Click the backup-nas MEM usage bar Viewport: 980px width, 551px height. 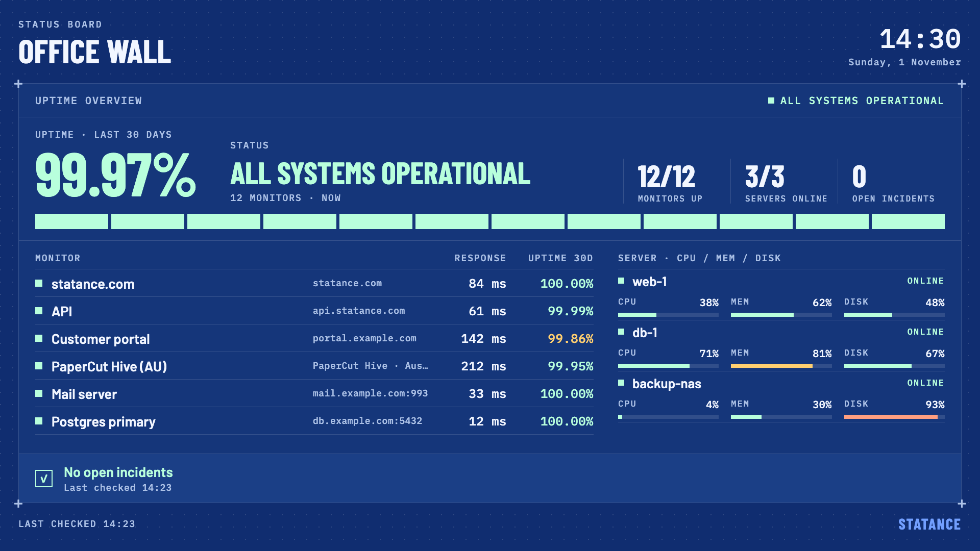point(781,417)
